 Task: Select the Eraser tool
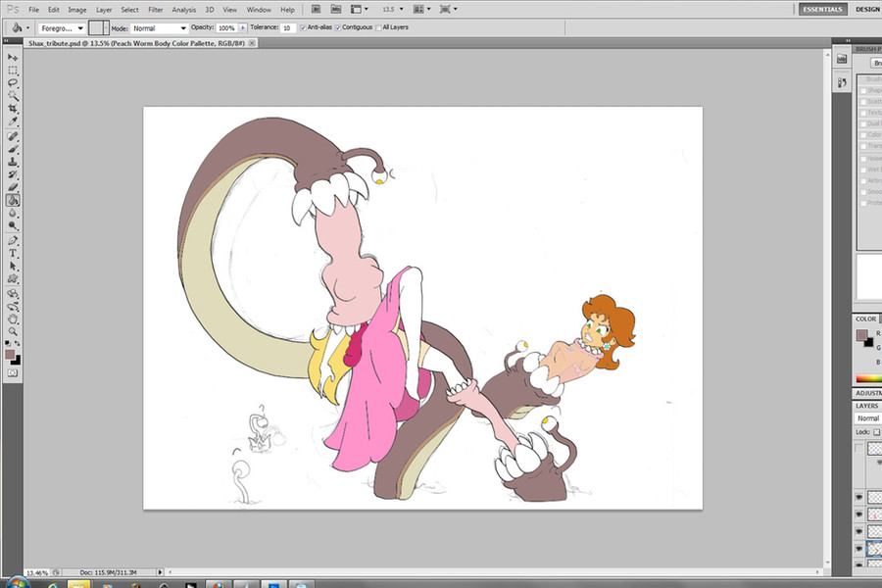pos(13,187)
